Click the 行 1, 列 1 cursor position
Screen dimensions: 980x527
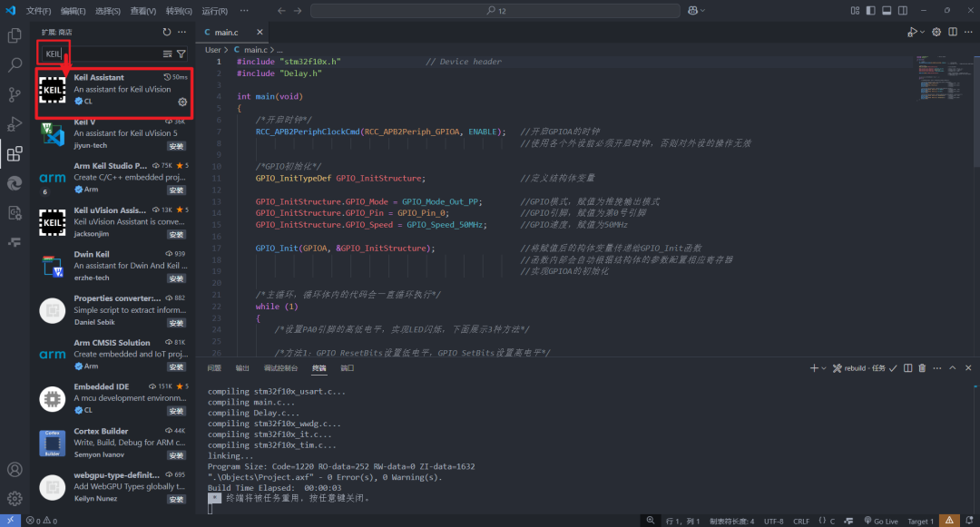(682, 521)
